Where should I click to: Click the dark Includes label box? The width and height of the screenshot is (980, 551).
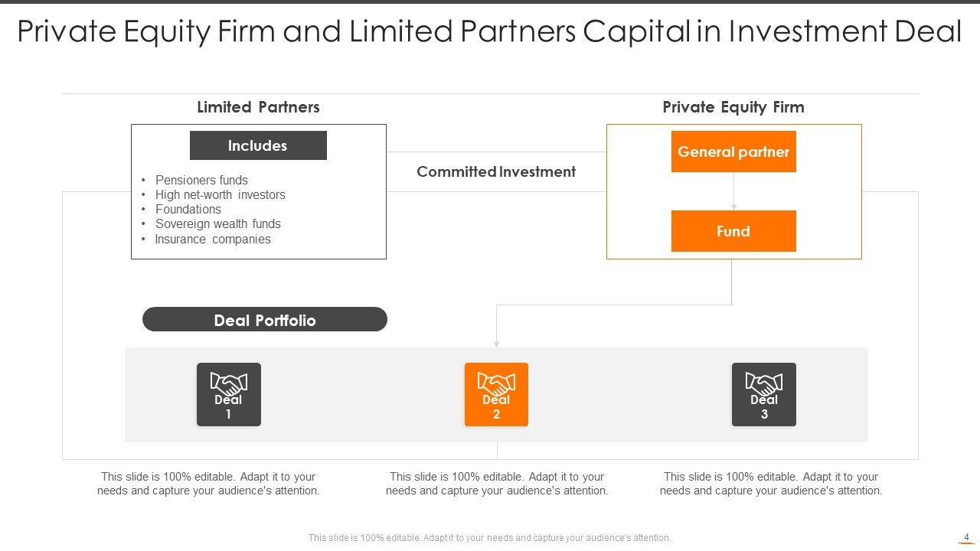(258, 145)
